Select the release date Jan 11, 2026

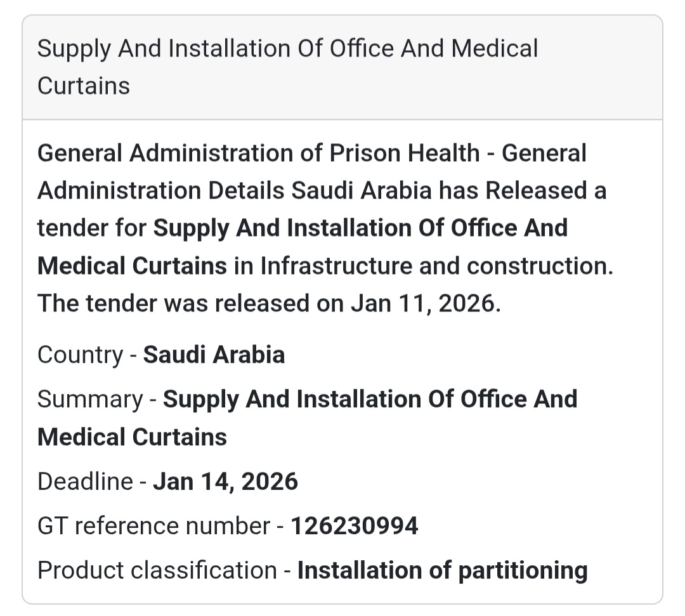[x=422, y=304]
